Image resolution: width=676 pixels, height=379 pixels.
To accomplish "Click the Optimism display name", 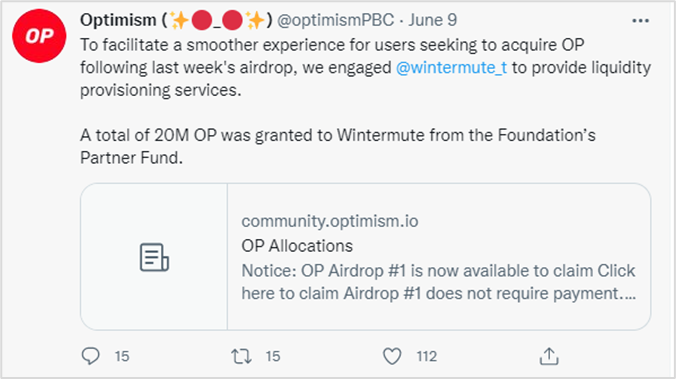I will point(118,20).
